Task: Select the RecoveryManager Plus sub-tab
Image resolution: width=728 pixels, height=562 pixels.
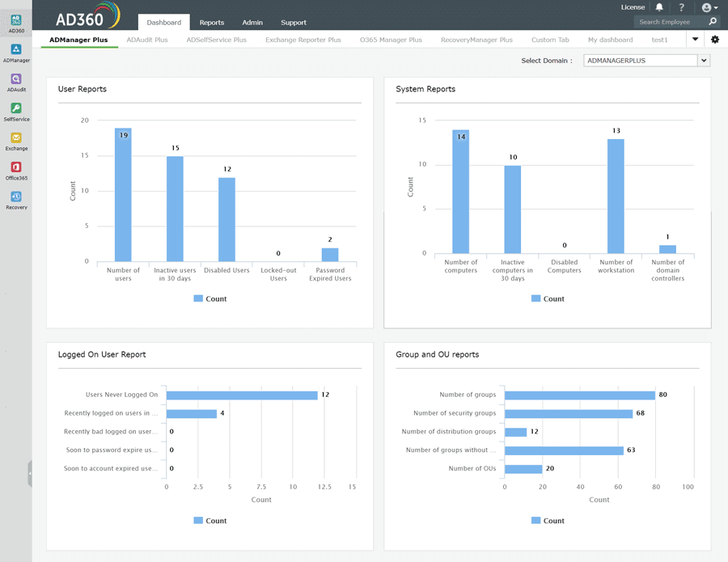Action: coord(476,40)
